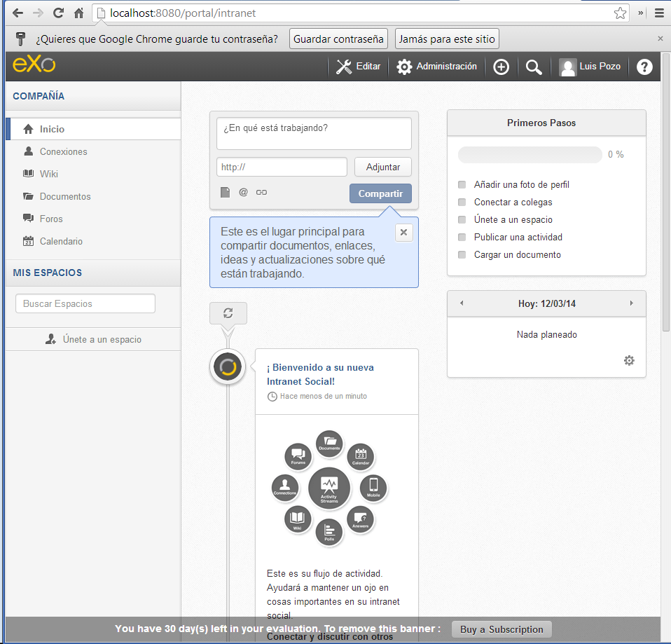Click the plus create icon in top bar
This screenshot has width=671, height=644.
coord(501,67)
